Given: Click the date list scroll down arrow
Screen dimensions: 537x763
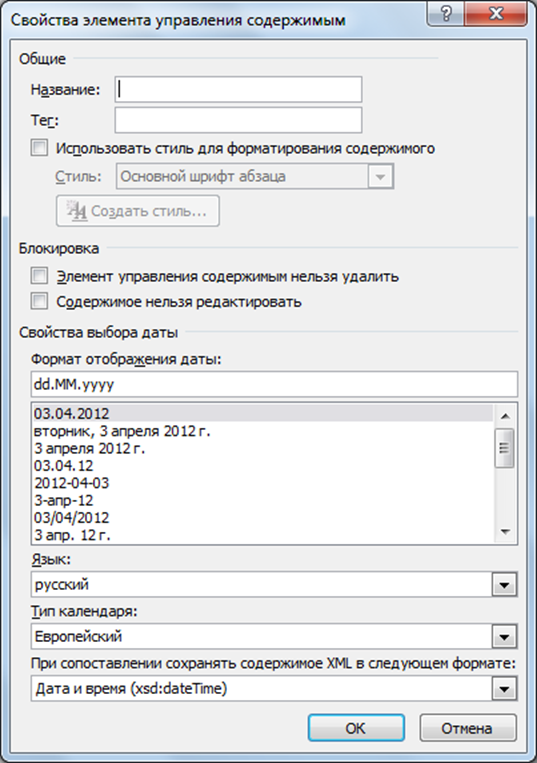Looking at the screenshot, I should (x=505, y=532).
